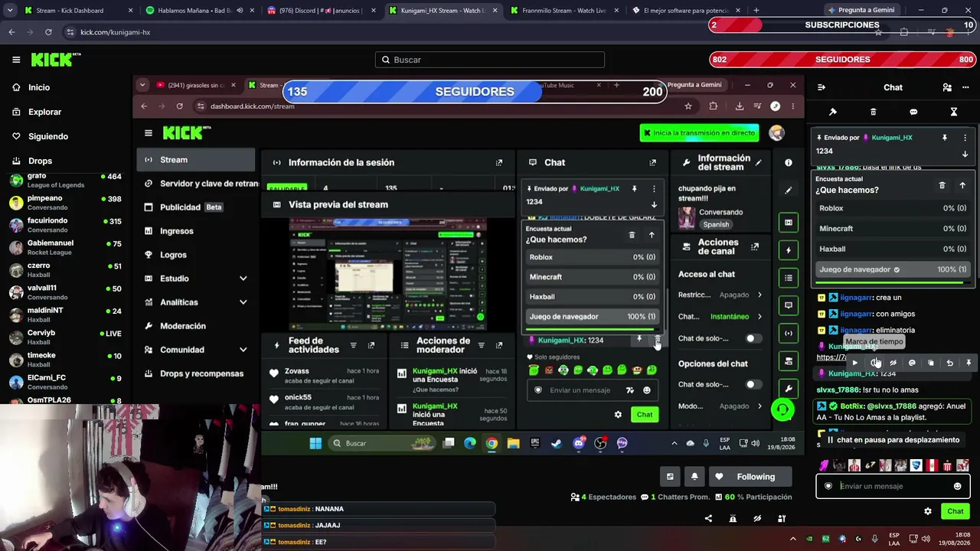Focus the Enviar un mensaje field in right chat
The height and width of the screenshot is (551, 980).
coord(893,486)
